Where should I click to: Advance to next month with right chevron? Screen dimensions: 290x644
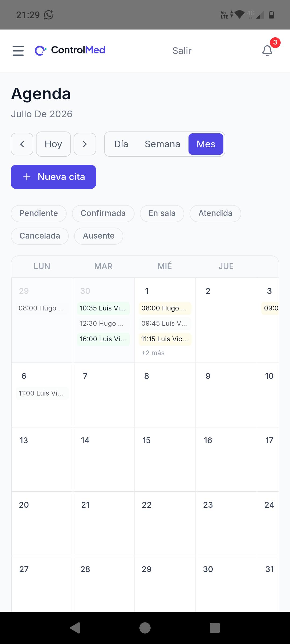[x=85, y=144]
